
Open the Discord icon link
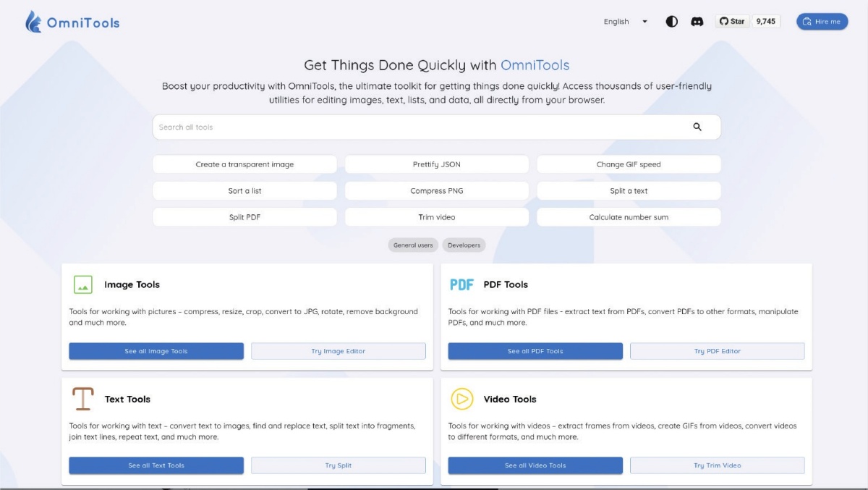(697, 22)
